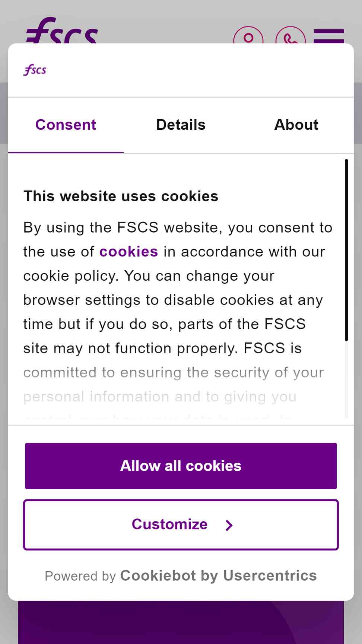Switch to the Consent tab
This screenshot has width=362, height=644.
click(66, 125)
